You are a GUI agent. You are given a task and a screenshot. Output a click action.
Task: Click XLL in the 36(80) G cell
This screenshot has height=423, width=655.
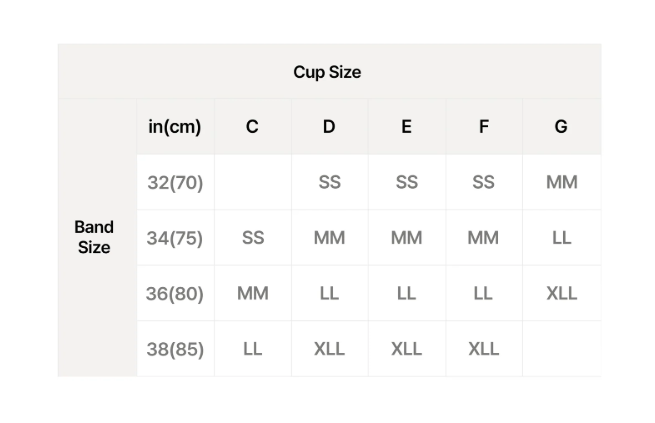[x=561, y=293]
